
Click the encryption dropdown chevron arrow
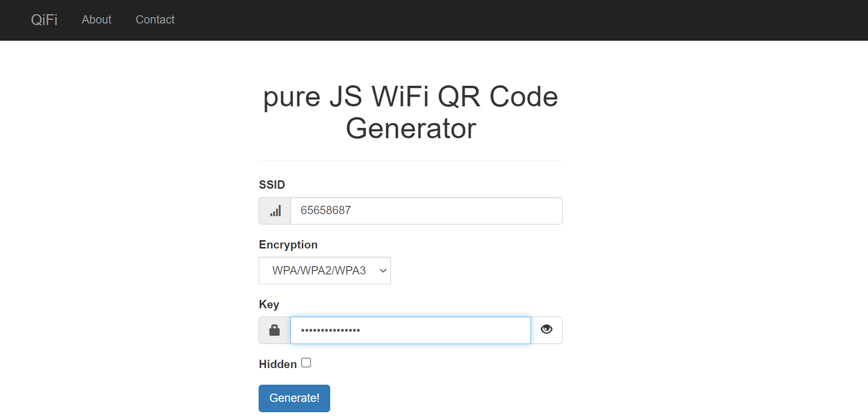coord(383,271)
